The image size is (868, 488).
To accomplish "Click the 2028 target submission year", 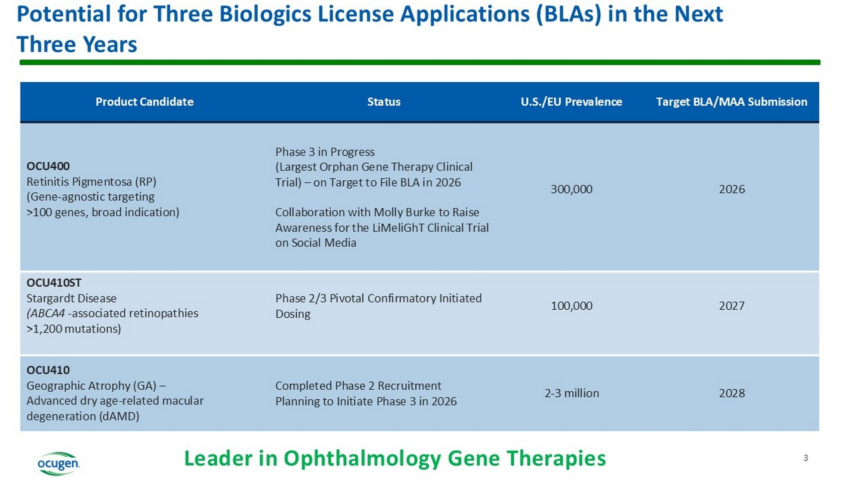I will pyautogui.click(x=731, y=393).
